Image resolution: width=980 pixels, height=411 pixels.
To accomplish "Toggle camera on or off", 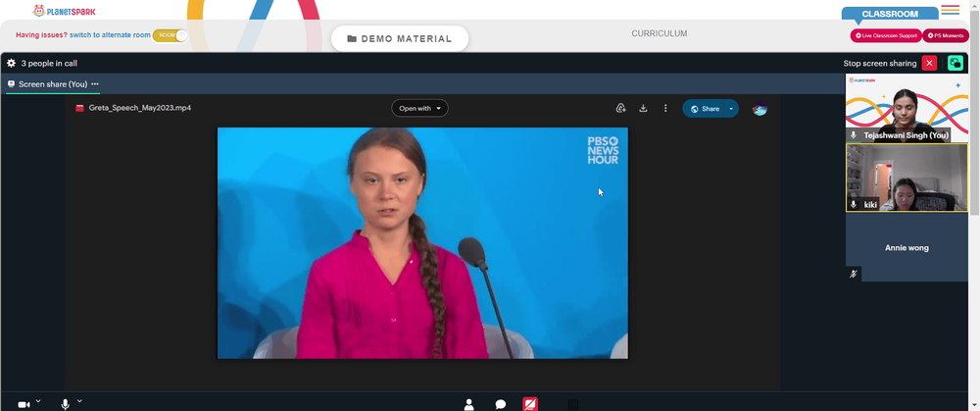I will click(x=24, y=405).
